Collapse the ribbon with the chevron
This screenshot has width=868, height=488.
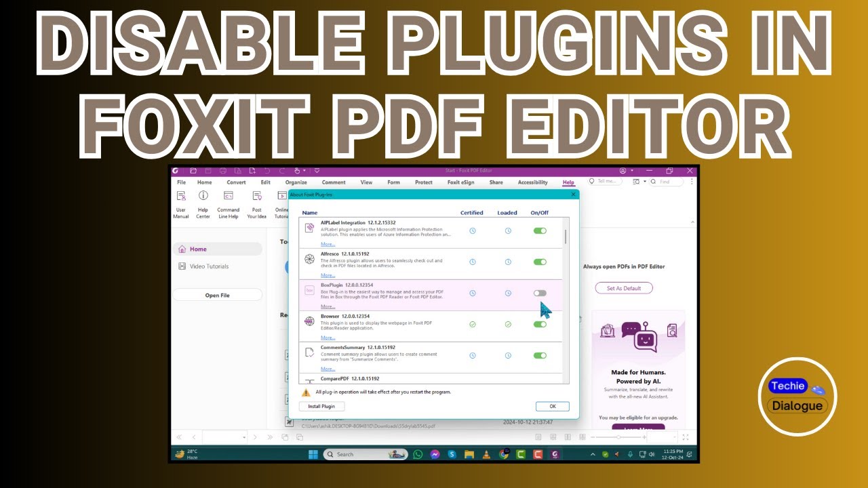coord(692,222)
